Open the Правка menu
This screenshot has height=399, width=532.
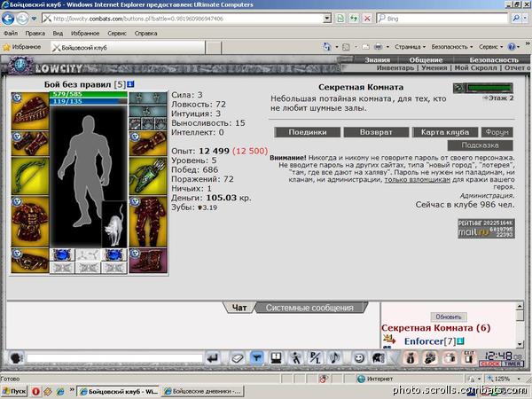(35, 34)
